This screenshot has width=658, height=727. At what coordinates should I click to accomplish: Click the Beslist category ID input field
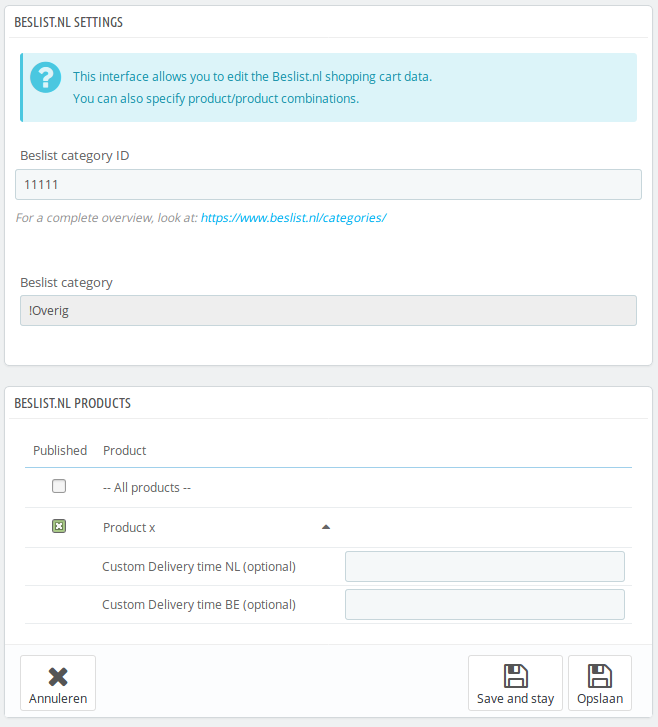pyautogui.click(x=328, y=185)
